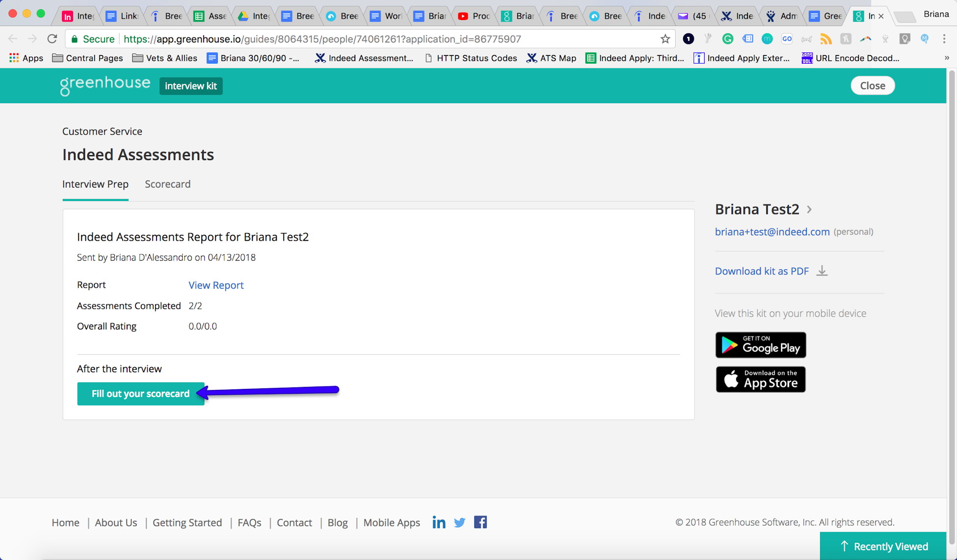Image resolution: width=957 pixels, height=560 pixels.
Task: Click the Download on the App Store badge
Action: click(760, 379)
